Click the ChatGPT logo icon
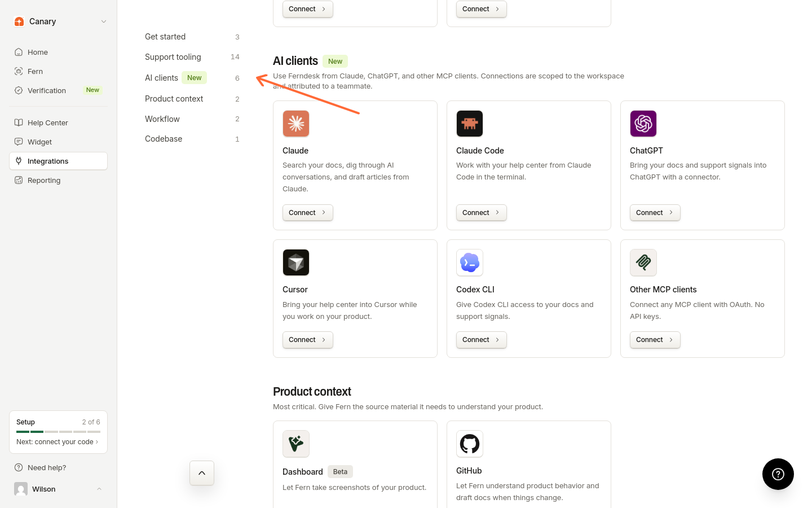This screenshot has height=508, width=812. [643, 124]
